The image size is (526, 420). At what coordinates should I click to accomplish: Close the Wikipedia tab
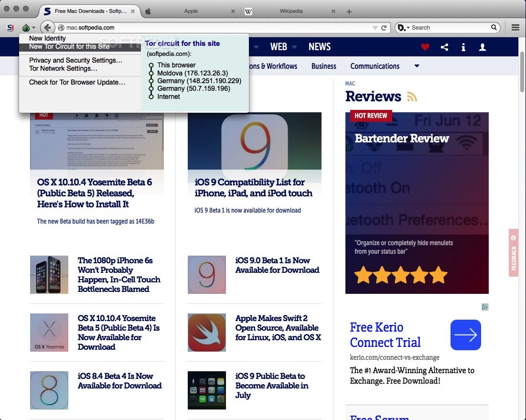pyautogui.click(x=333, y=11)
